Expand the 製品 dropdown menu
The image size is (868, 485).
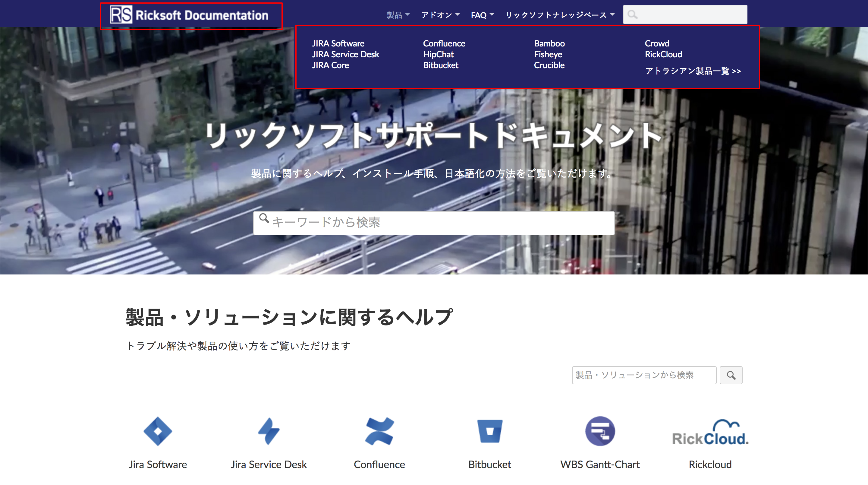point(398,15)
